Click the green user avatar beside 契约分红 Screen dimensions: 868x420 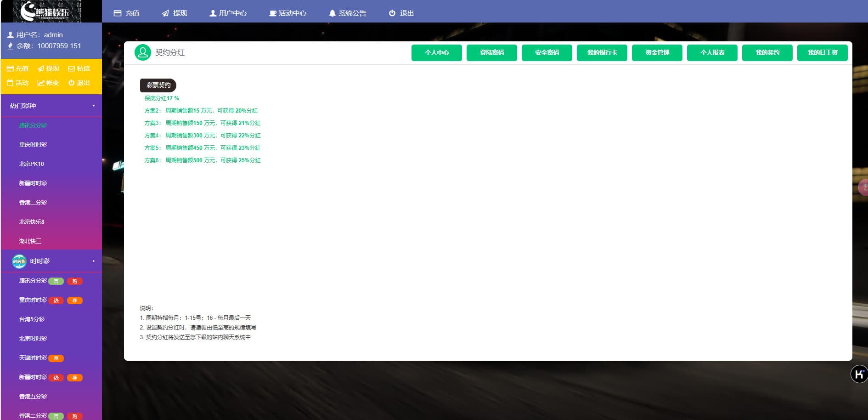[142, 52]
